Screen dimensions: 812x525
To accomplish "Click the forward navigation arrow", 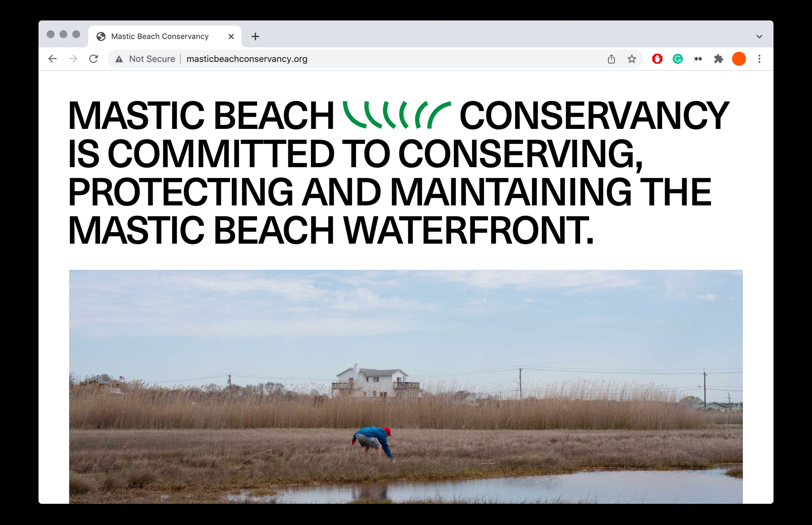I will tap(73, 59).
